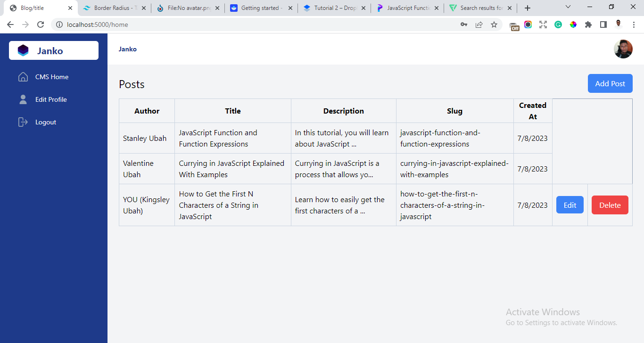The image size is (644, 343).
Task: Click the Janko cube logo
Action: 23,50
